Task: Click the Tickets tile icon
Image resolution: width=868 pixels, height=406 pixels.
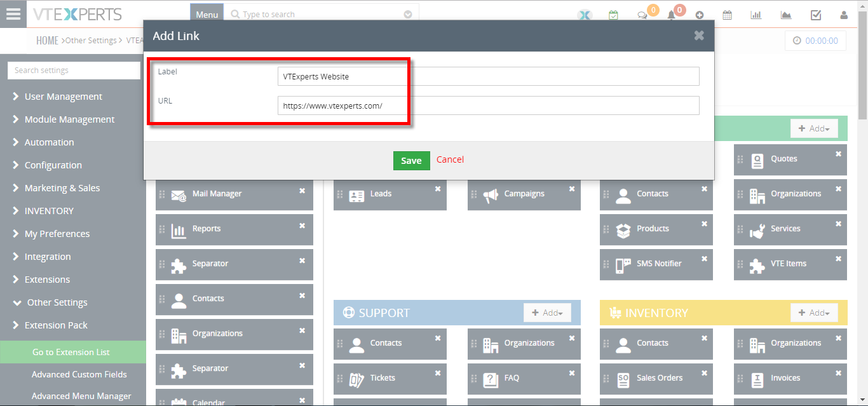Action: [x=356, y=379]
